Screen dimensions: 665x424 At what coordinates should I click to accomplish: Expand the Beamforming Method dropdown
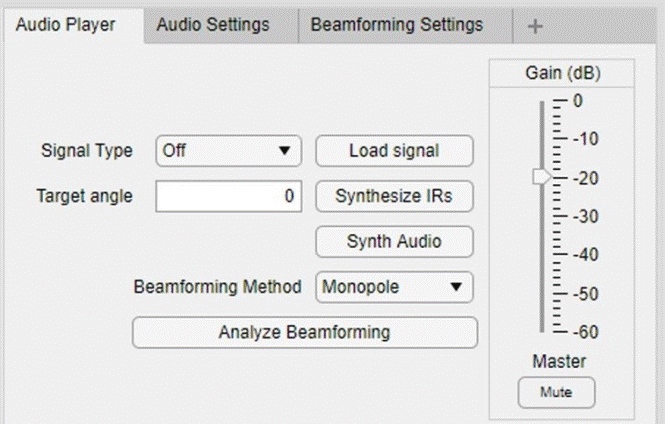[394, 287]
